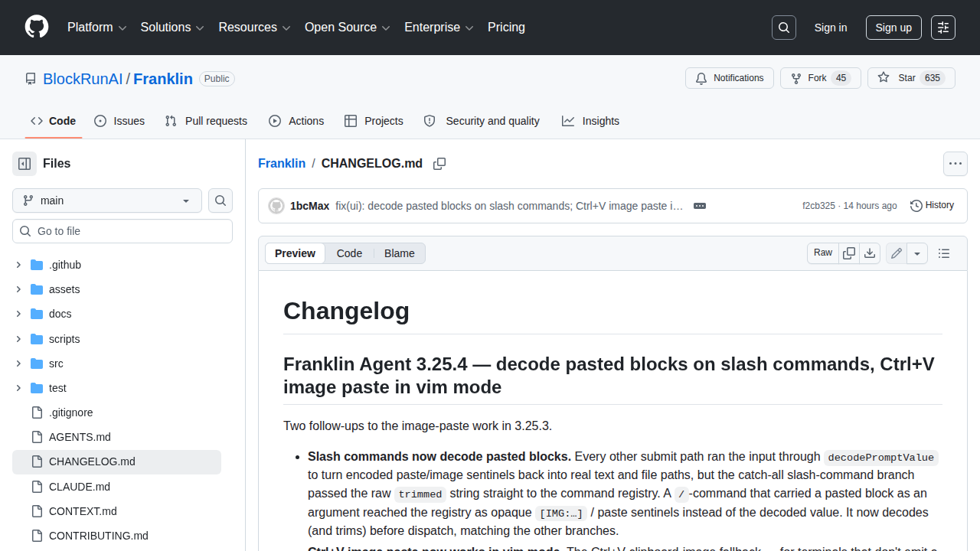Click the bell Notifications button

(730, 78)
